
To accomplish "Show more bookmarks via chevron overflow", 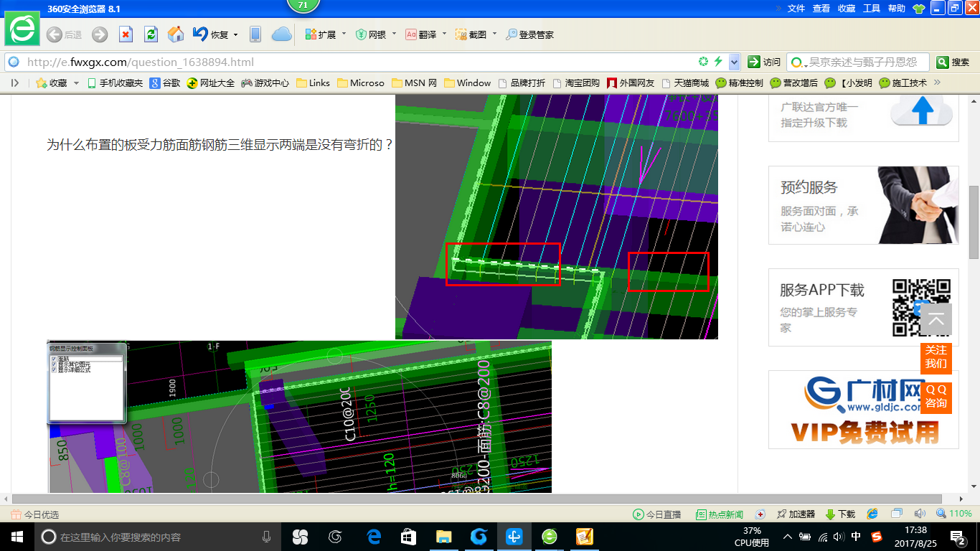I will 937,83.
